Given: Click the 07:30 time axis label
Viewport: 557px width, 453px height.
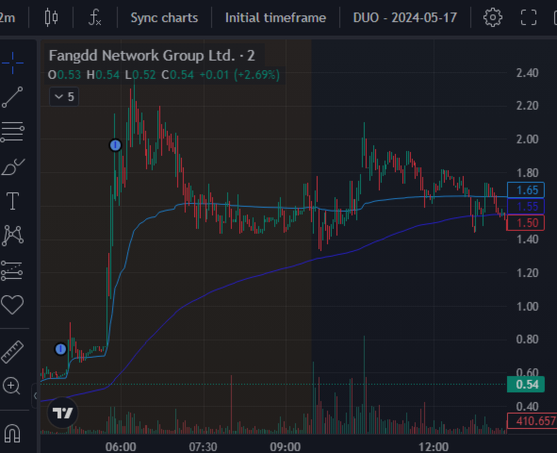Looking at the screenshot, I should pos(203,446).
